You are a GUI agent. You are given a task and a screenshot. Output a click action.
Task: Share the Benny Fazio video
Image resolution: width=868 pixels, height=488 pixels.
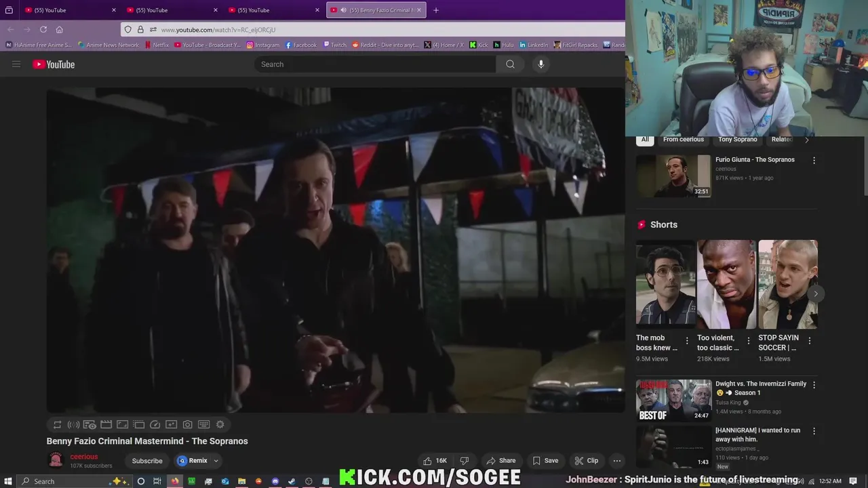click(x=501, y=460)
